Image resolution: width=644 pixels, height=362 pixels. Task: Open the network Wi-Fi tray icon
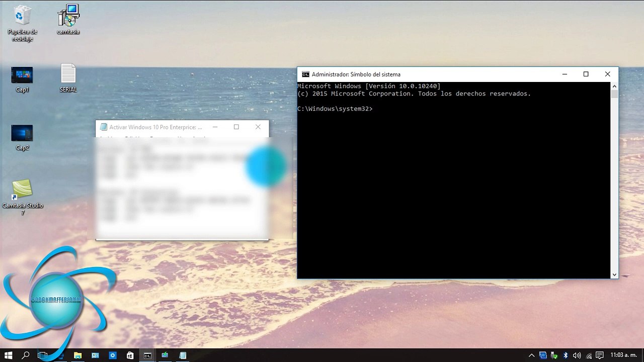click(x=588, y=355)
